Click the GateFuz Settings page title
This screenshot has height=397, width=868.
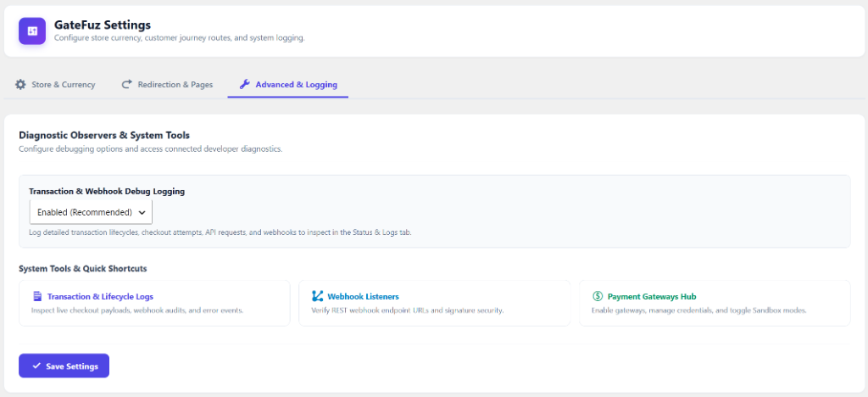[x=103, y=25]
